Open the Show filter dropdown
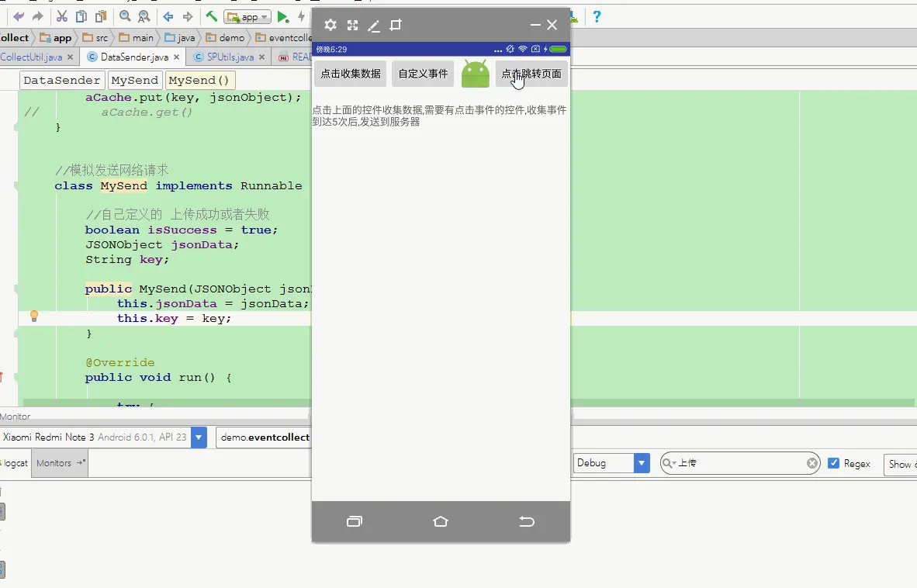The image size is (917, 588). click(x=900, y=464)
